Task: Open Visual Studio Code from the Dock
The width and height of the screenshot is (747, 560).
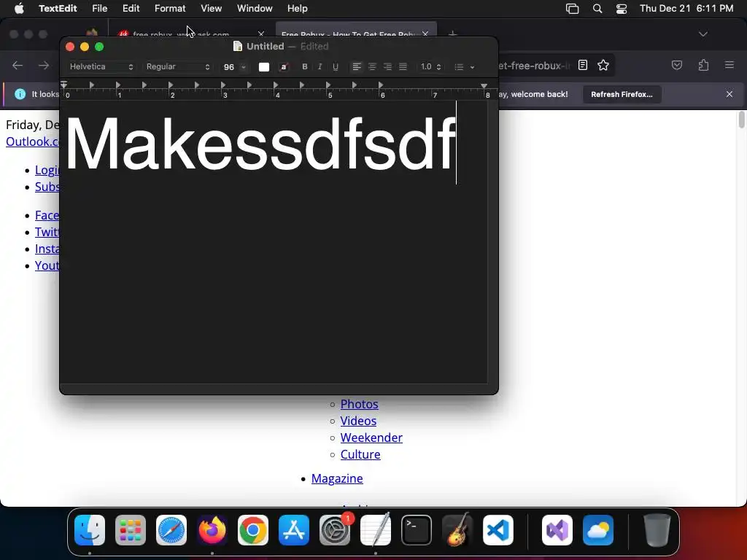Action: pyautogui.click(x=498, y=530)
